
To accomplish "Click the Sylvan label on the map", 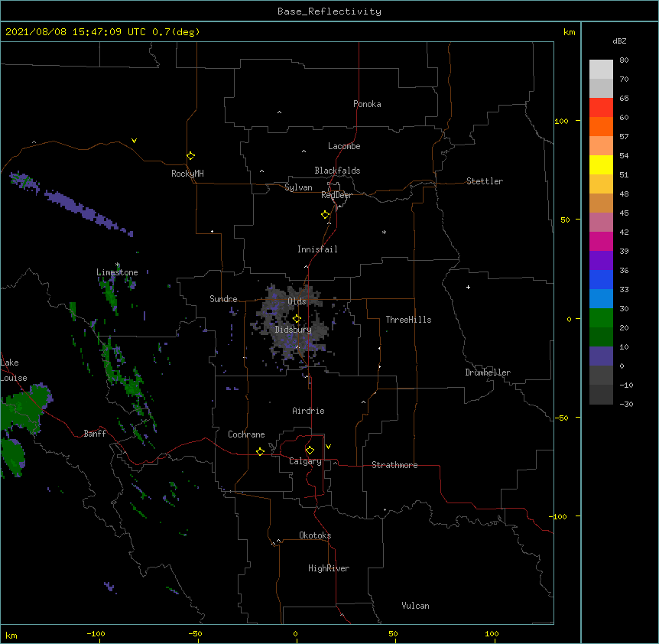I will pyautogui.click(x=298, y=187).
